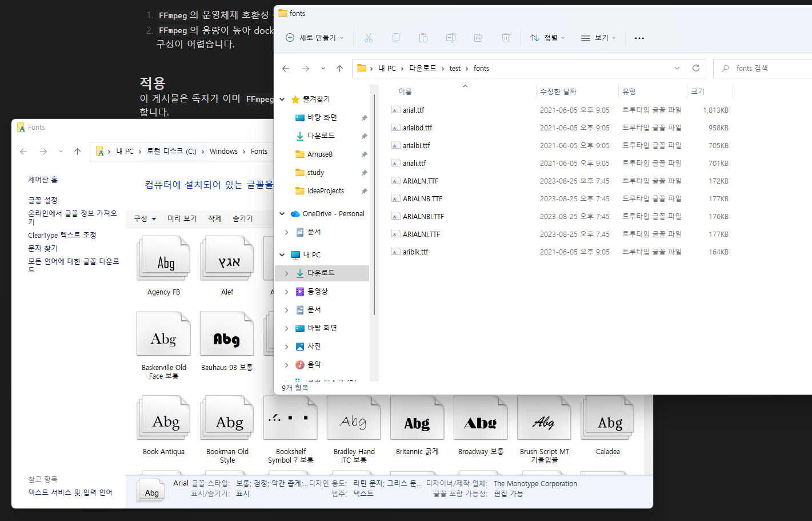Open the 새로 만들기 dropdown
The width and height of the screenshot is (812, 521).
(315, 38)
